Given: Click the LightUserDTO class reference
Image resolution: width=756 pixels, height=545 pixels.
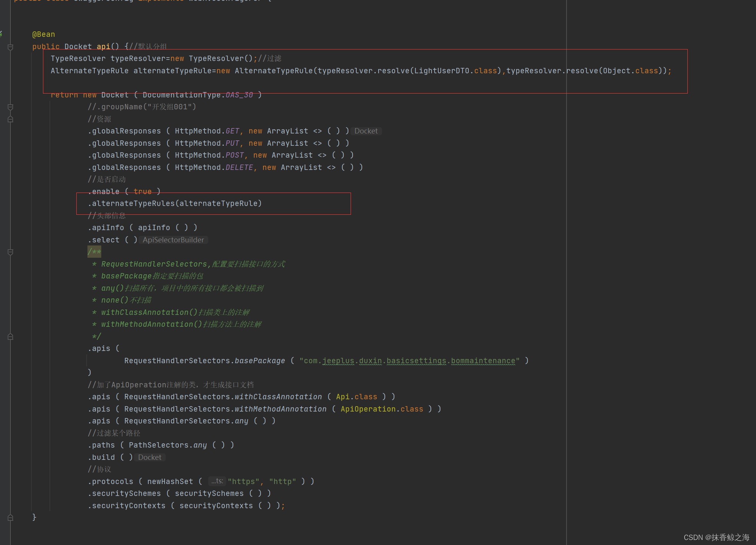Looking at the screenshot, I should click(x=441, y=71).
